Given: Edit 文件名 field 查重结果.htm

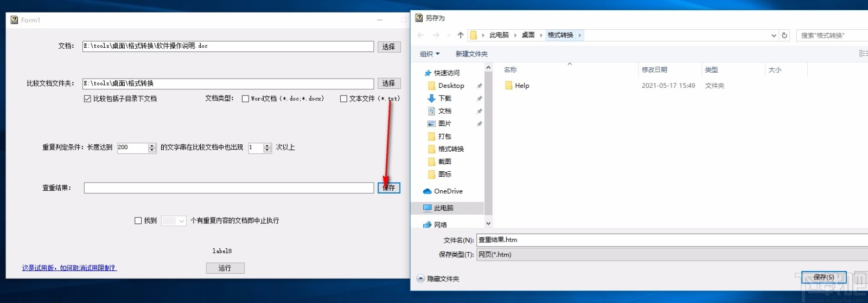Looking at the screenshot, I should click(672, 240).
